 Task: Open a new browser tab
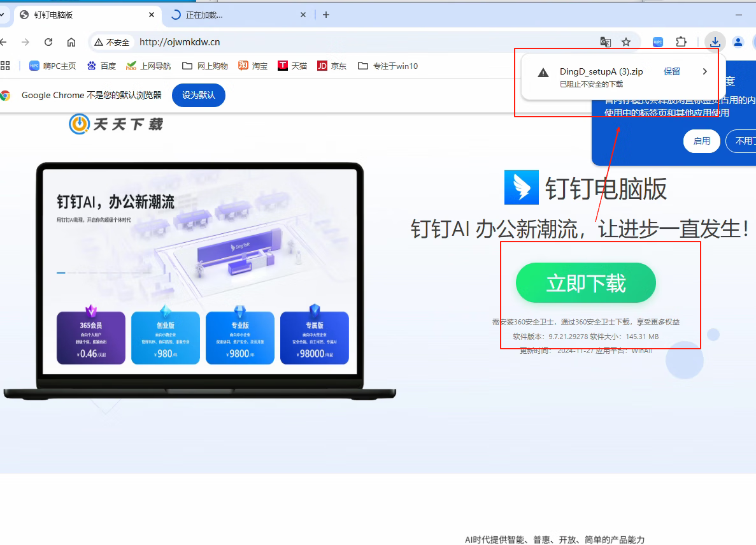click(326, 15)
